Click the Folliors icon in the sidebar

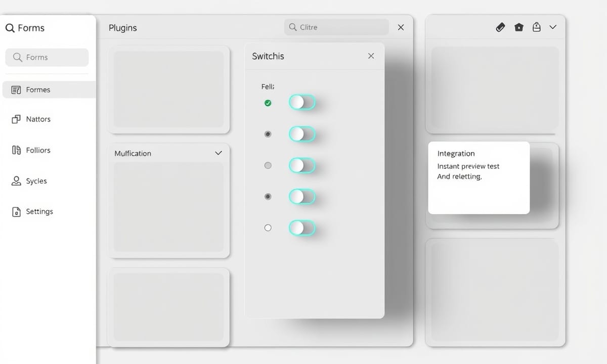pyautogui.click(x=16, y=150)
